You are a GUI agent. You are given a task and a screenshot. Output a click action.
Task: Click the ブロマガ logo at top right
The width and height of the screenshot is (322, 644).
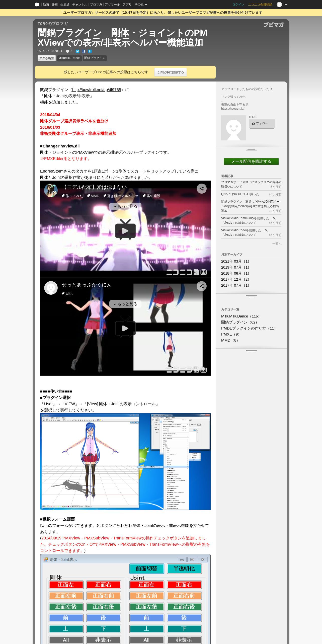tap(274, 25)
